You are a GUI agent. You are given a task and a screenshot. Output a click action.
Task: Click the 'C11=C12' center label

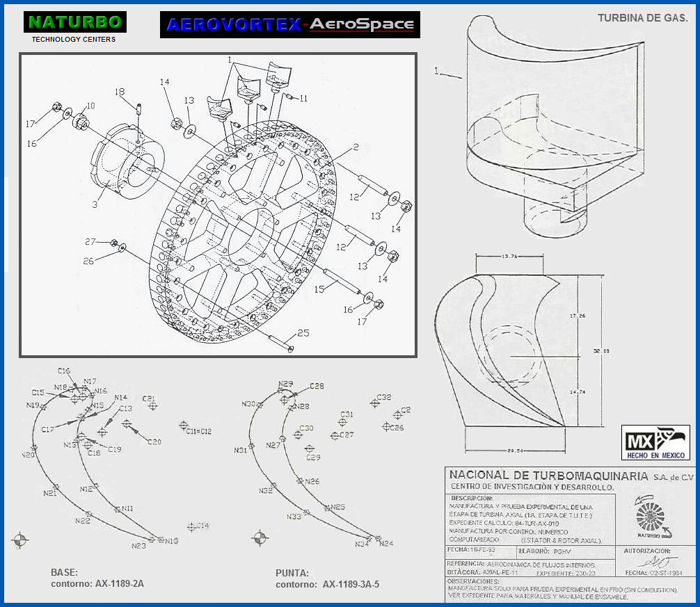tap(199, 431)
